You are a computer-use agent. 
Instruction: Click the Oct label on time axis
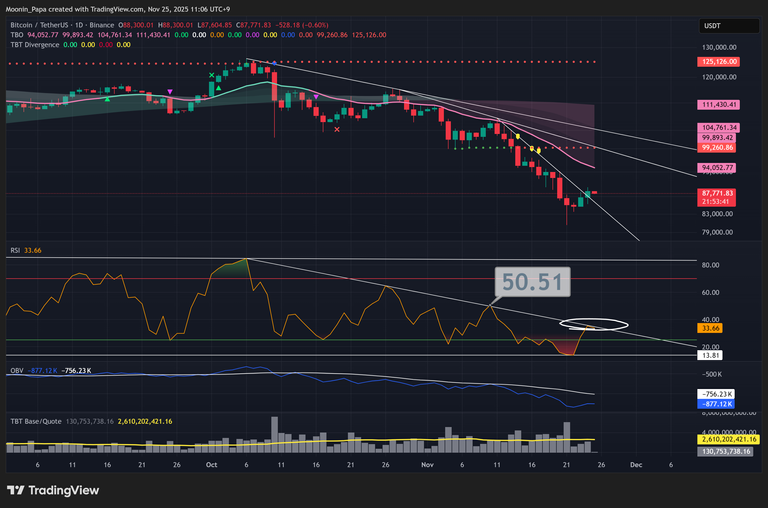click(210, 465)
